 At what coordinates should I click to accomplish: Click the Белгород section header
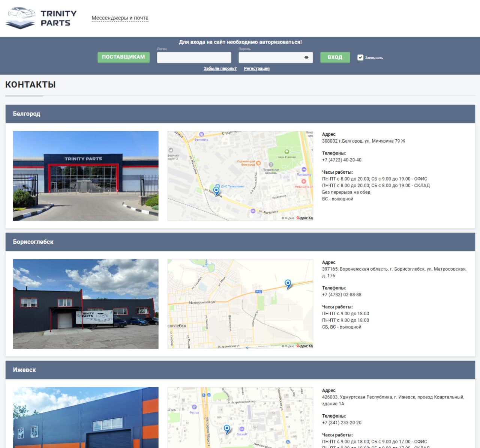tap(240, 114)
